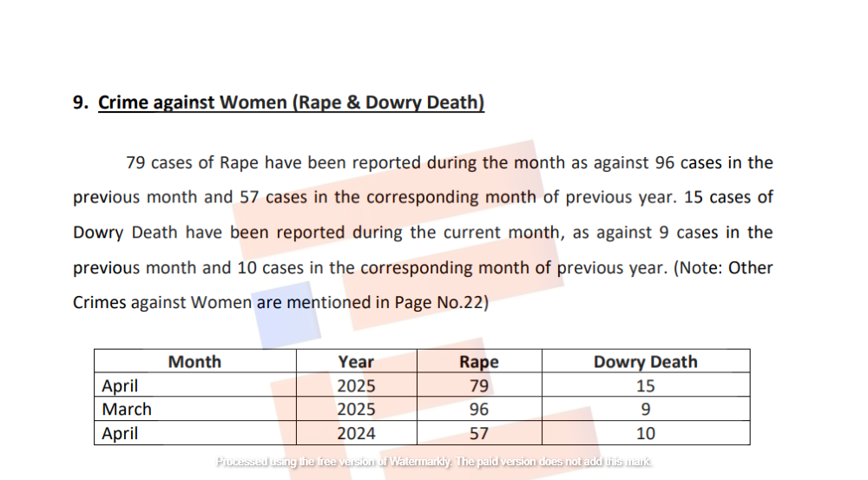Select the "April" cell in first data row
Image resolution: width=868 pixels, height=480 pixels.
120,386
